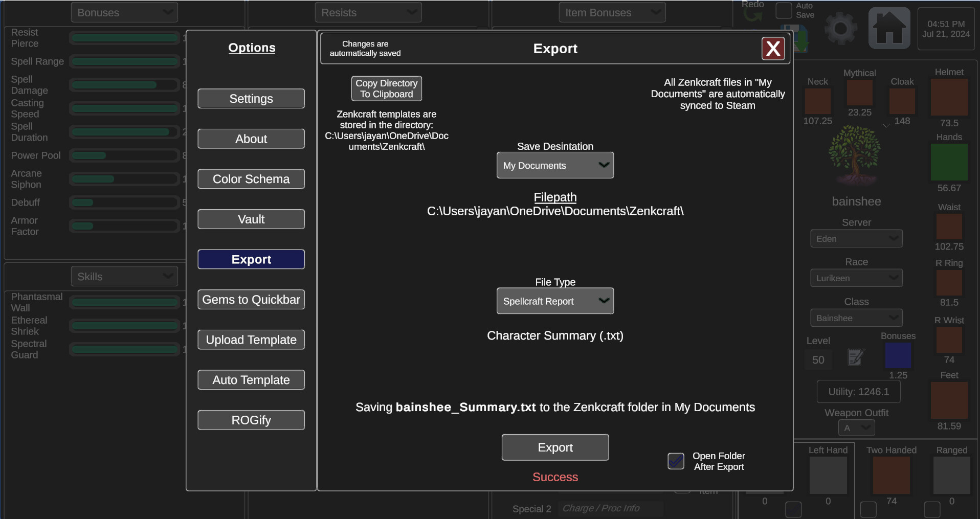
Task: Select Vault in the Options menu
Action: tap(251, 219)
